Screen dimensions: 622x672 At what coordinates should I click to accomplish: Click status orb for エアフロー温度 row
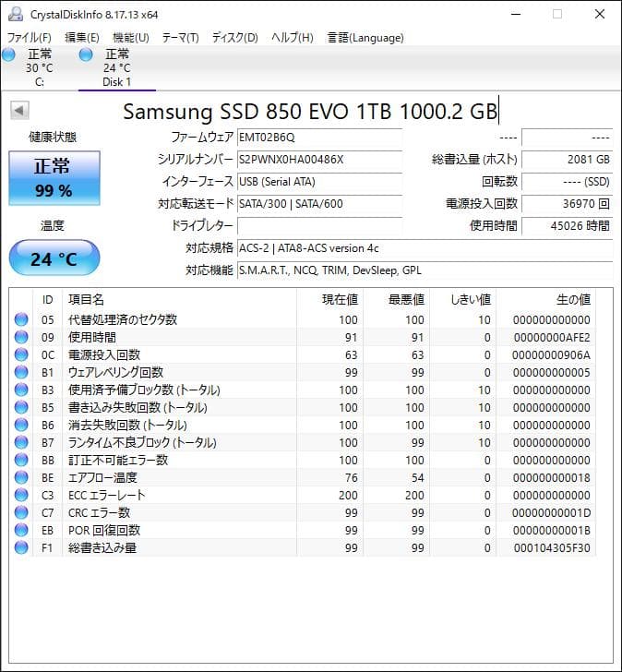click(x=21, y=477)
